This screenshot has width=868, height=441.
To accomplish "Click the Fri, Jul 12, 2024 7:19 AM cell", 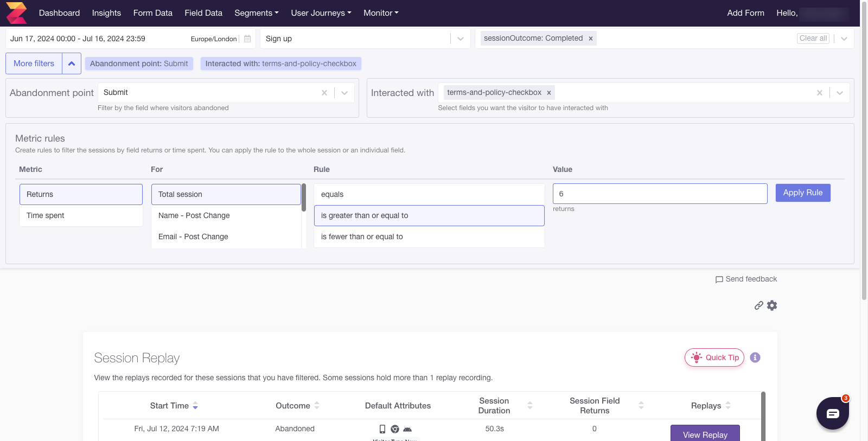I will coord(176,429).
